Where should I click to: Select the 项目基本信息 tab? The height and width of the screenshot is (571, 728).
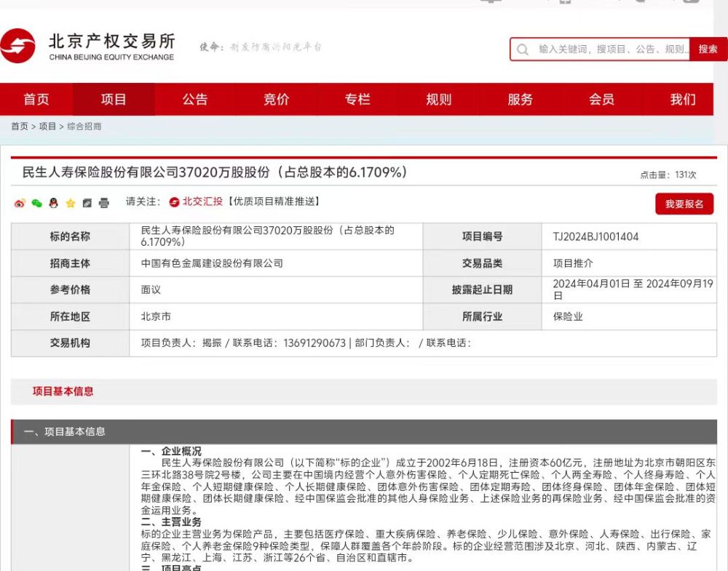click(63, 391)
